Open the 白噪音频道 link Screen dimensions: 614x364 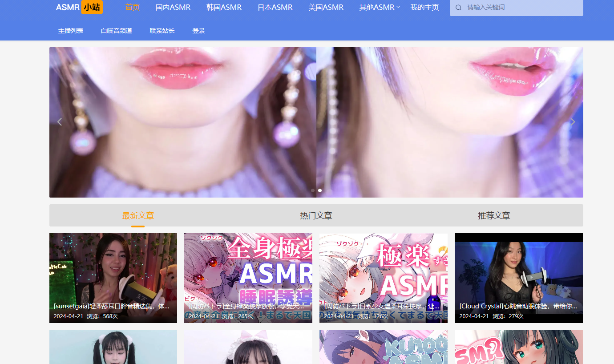(x=117, y=31)
